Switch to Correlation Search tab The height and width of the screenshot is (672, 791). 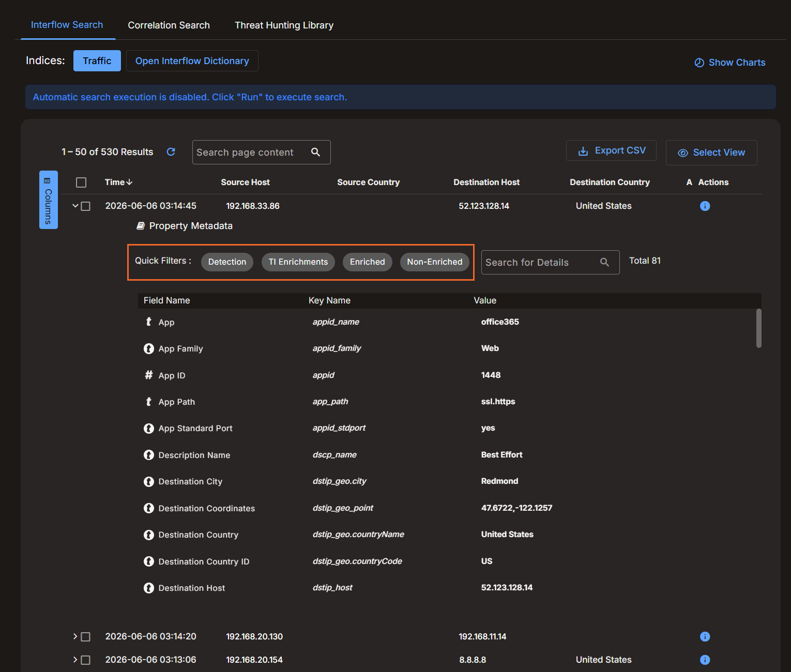[169, 25]
